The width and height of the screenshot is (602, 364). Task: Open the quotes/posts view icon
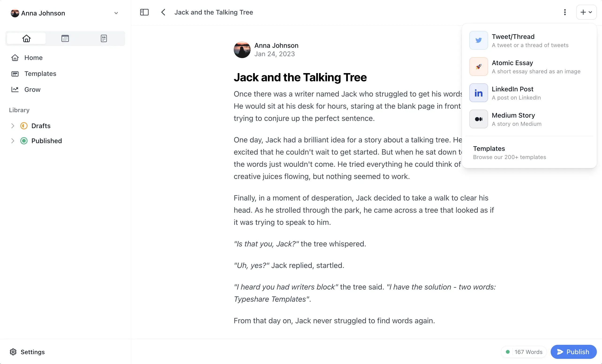tap(104, 38)
